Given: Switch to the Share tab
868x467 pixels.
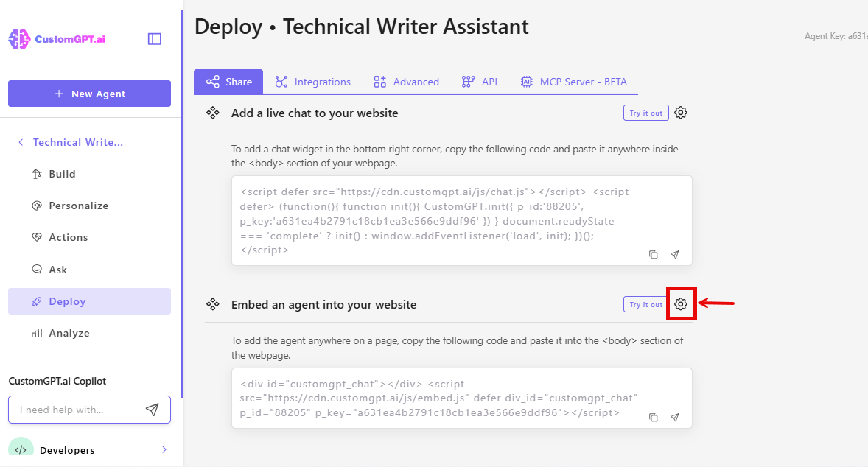Looking at the screenshot, I should click(228, 82).
